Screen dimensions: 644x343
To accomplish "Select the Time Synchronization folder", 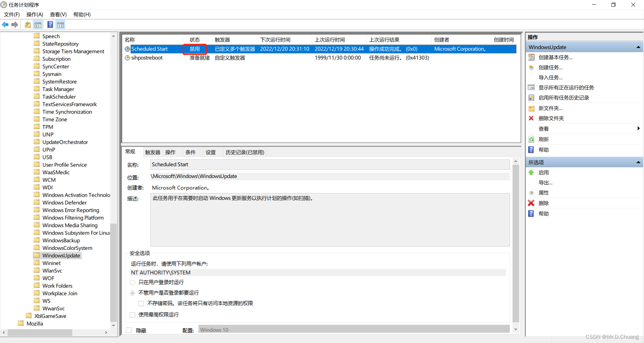I will pos(67,112).
